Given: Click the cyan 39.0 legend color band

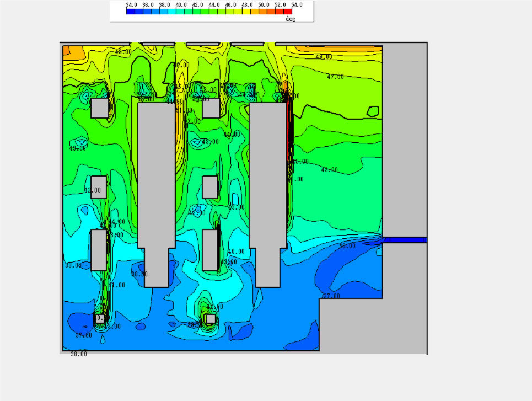Looking at the screenshot, I should 171,11.
